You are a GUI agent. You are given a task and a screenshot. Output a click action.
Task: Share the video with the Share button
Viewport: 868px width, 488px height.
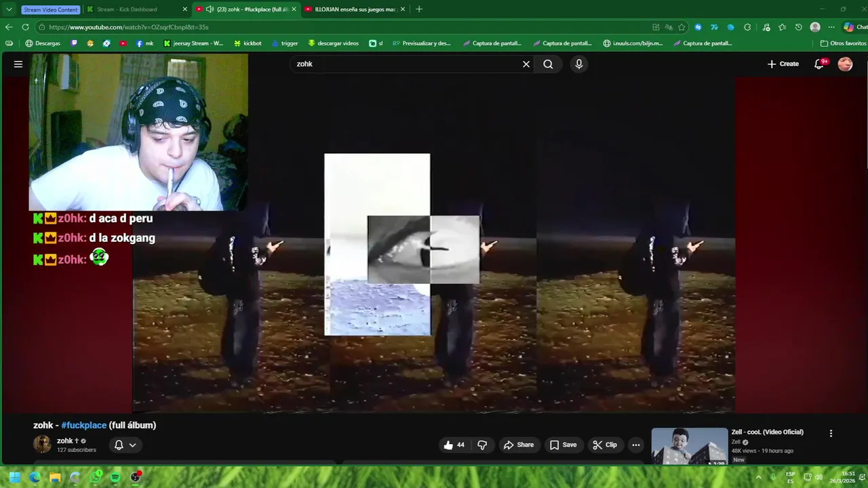coord(518,445)
